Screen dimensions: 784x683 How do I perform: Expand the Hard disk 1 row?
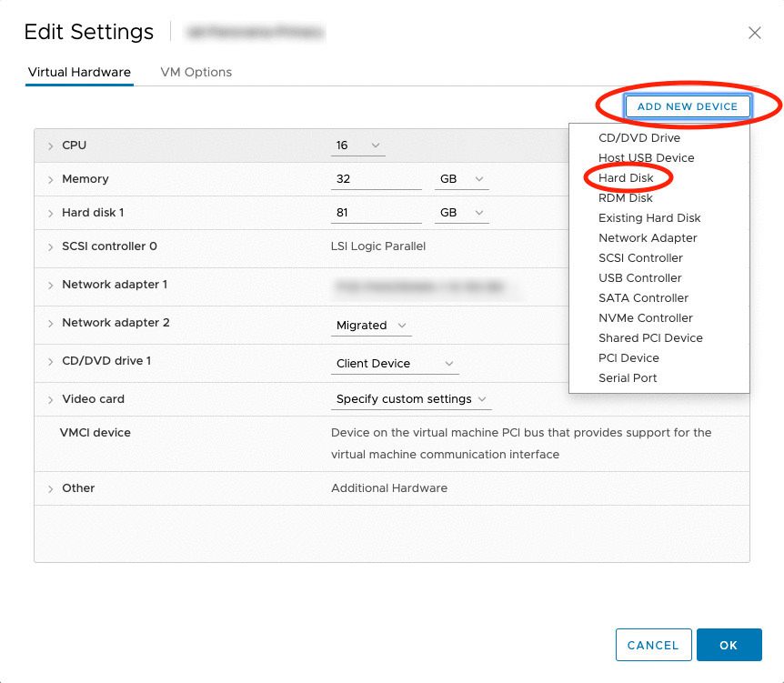pos(51,213)
